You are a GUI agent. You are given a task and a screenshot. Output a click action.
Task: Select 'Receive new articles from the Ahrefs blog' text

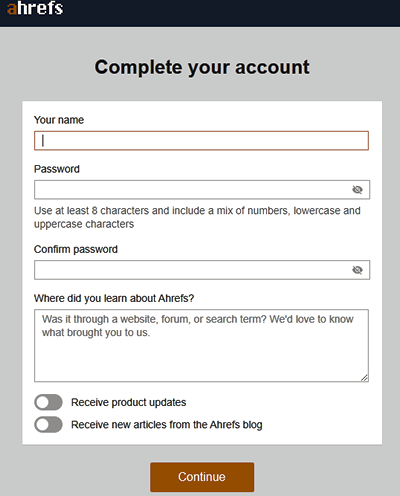point(167,425)
